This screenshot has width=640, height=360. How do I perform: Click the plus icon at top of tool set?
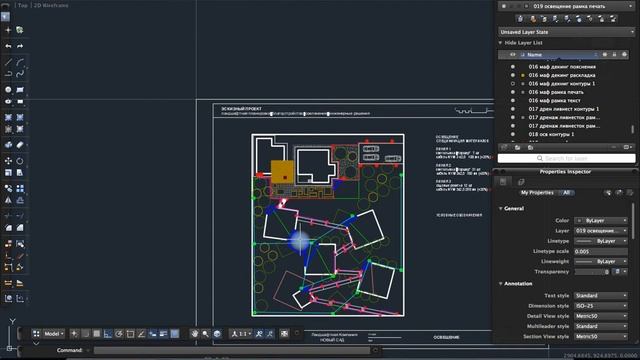click(x=8, y=30)
